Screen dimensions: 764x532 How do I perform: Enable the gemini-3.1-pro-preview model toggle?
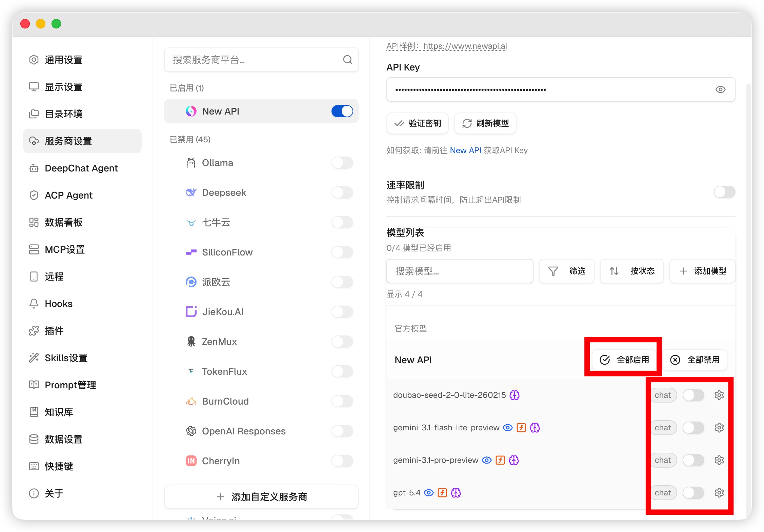[693, 460]
